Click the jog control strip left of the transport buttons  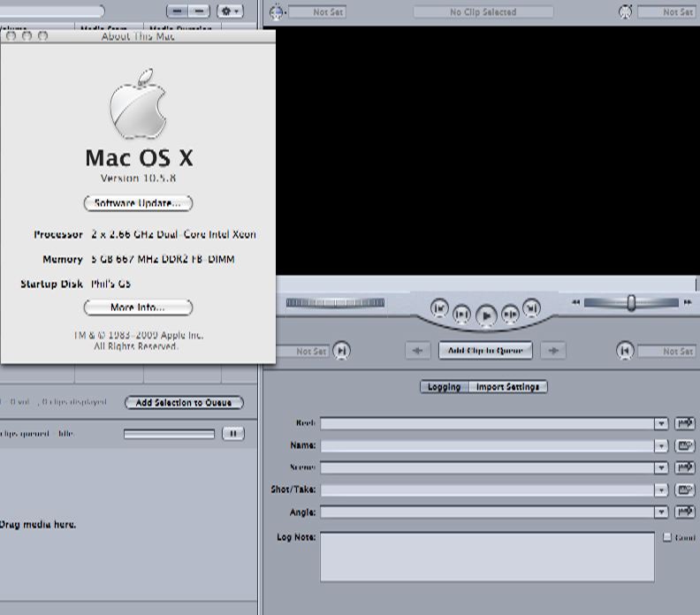[335, 303]
